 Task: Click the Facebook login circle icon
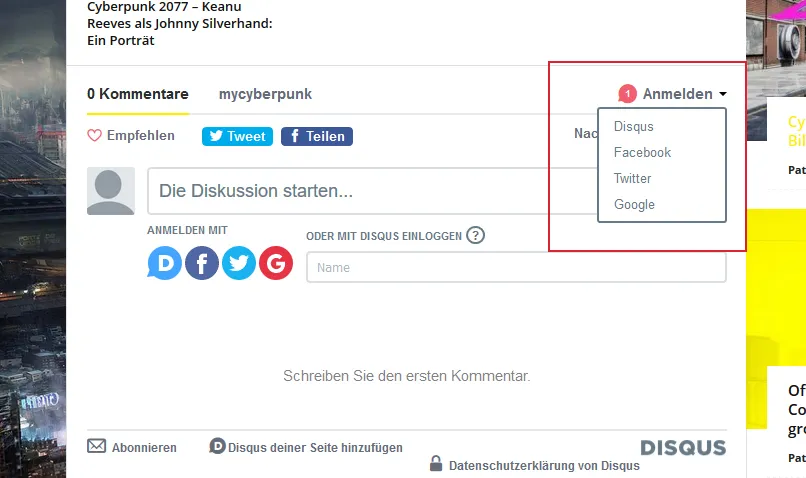[202, 263]
